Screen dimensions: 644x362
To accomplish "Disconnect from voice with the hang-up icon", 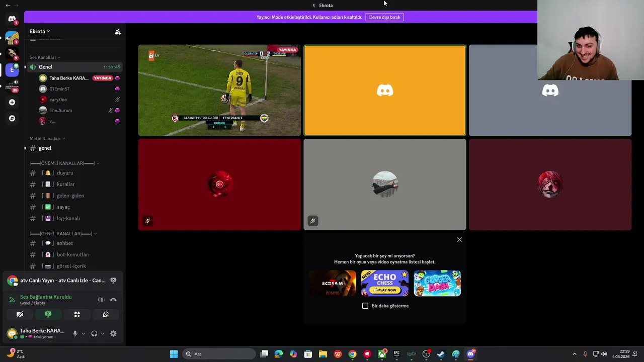I will (x=113, y=300).
